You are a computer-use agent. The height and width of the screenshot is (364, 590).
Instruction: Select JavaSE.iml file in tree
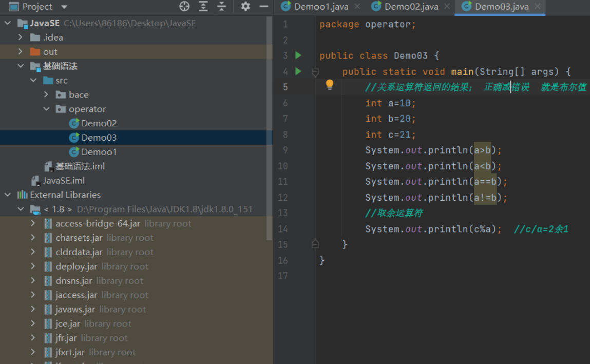(x=64, y=180)
